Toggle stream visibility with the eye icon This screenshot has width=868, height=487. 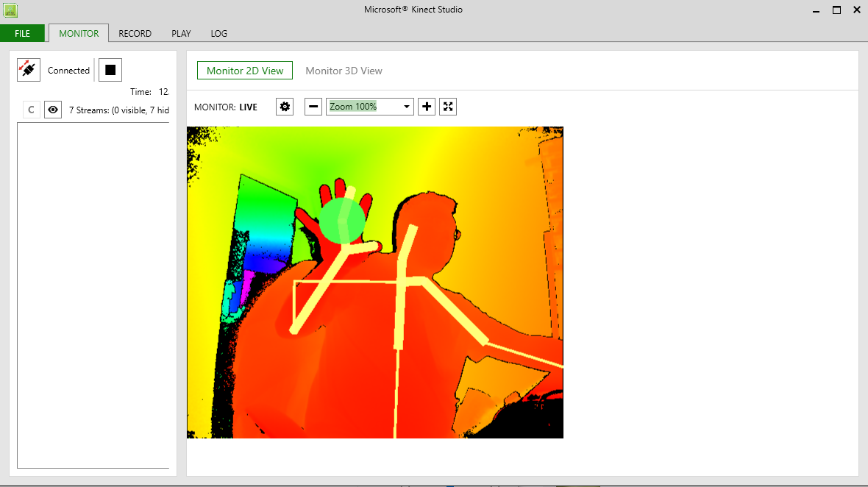coord(52,110)
